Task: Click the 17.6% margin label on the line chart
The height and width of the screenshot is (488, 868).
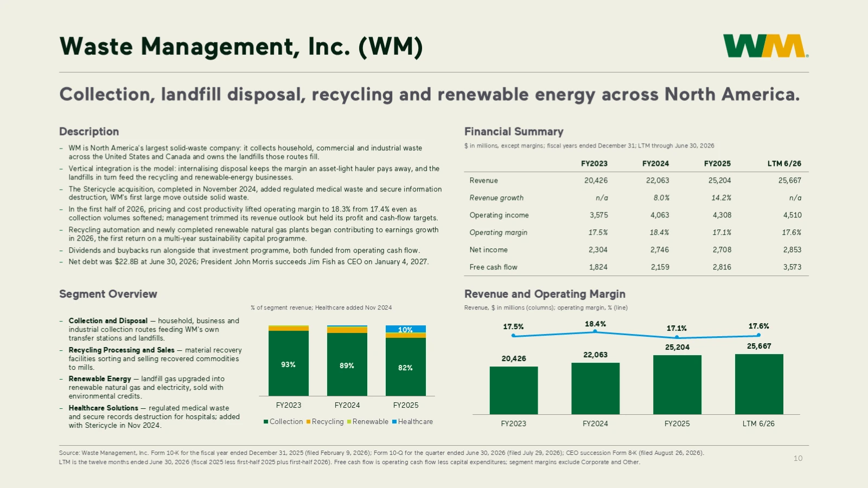Action: tap(759, 326)
